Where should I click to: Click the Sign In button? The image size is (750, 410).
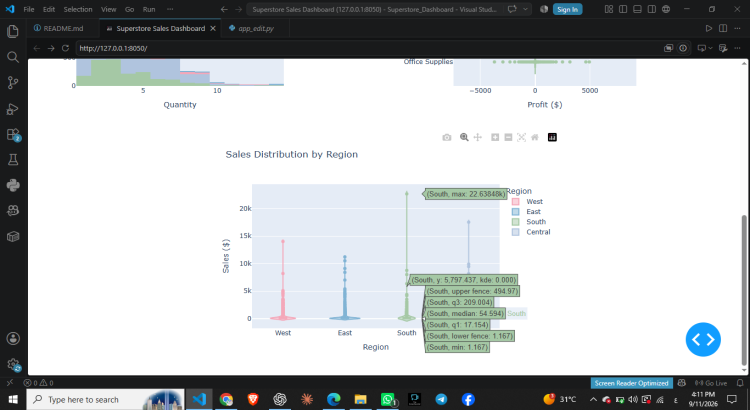click(567, 9)
